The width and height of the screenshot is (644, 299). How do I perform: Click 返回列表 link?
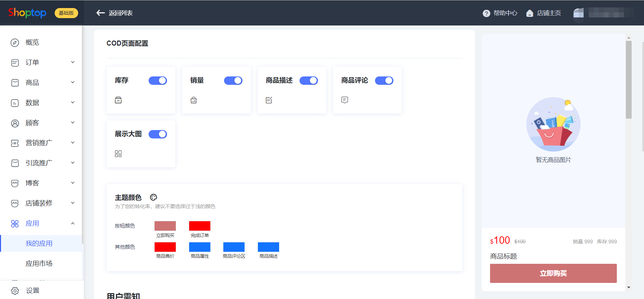click(121, 13)
